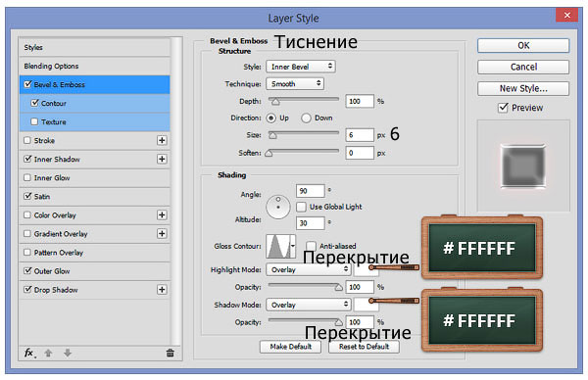Enable the Pattern Overlay checkbox
Screen dimensions: 588x380
(x=27, y=253)
